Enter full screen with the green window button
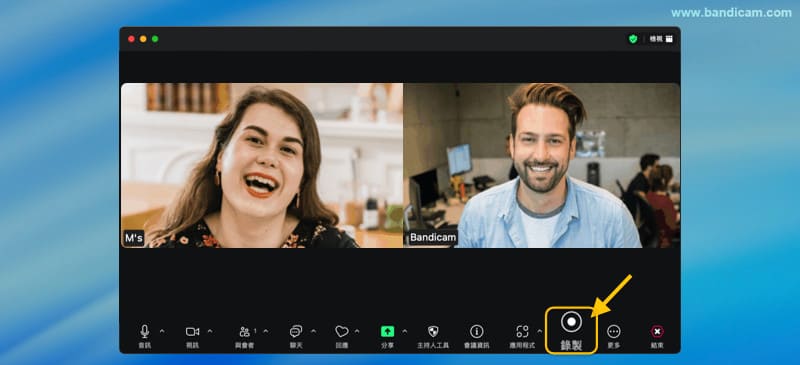The height and width of the screenshot is (365, 800). [155, 39]
